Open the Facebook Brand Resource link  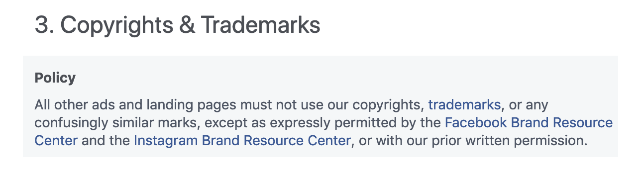(529, 123)
